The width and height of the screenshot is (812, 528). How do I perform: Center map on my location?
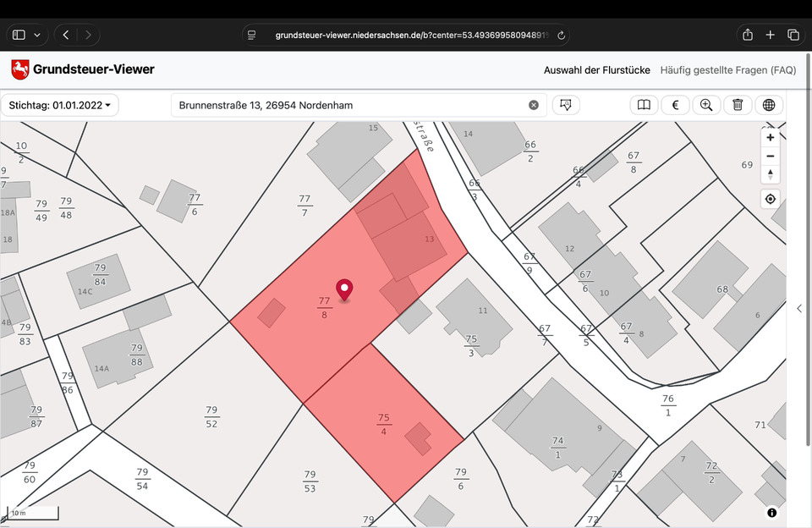click(x=771, y=200)
